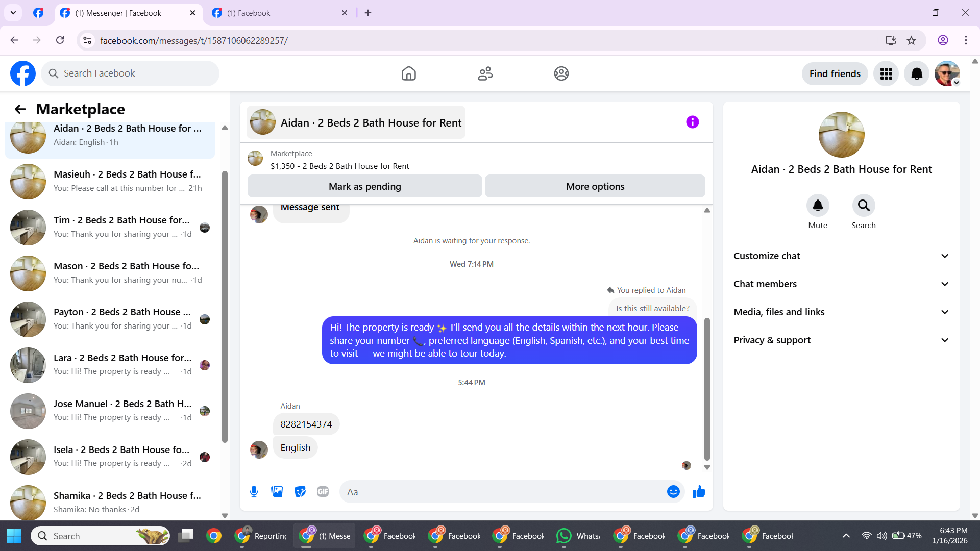980x551 pixels.
Task: Attach a photo with the image icon
Action: (277, 492)
